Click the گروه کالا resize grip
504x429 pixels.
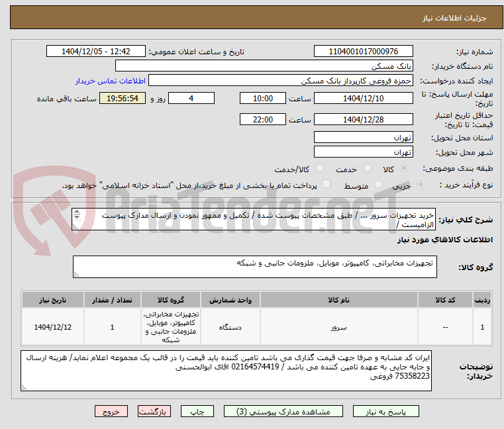tap(76, 275)
